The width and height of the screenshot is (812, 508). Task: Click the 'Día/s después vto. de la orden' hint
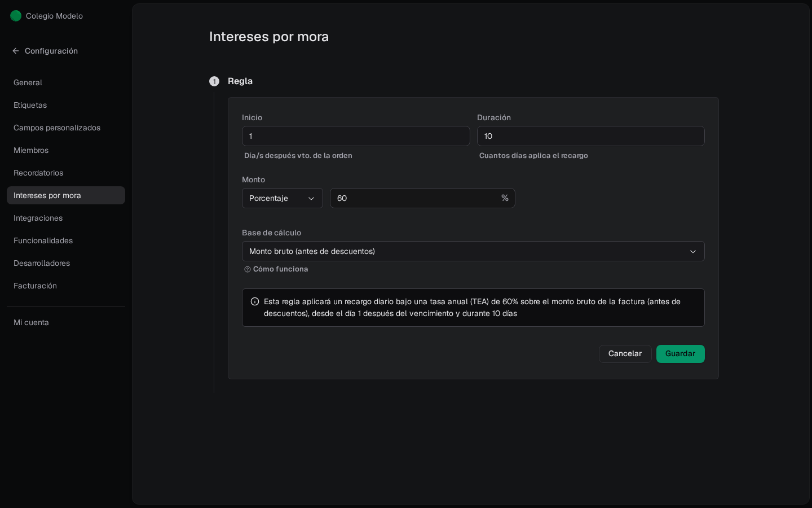[298, 156]
